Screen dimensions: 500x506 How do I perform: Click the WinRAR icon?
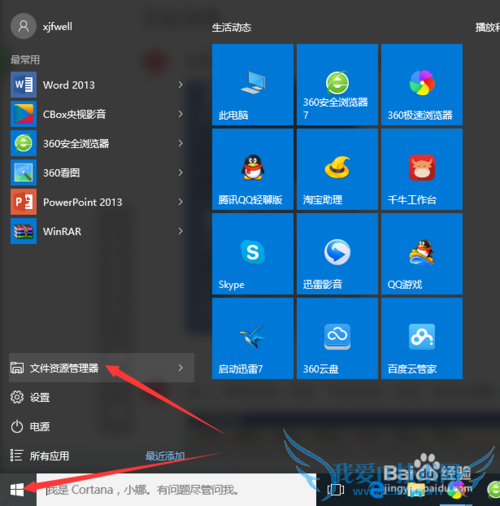(x=24, y=231)
